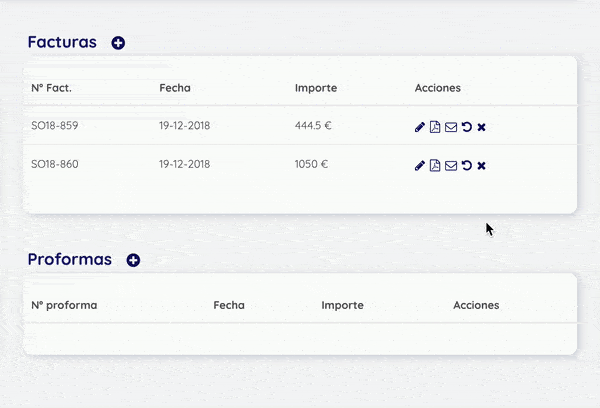This screenshot has width=600, height=408.
Task: Edit invoice SO18-860 with pencil icon
Action: 419,165
